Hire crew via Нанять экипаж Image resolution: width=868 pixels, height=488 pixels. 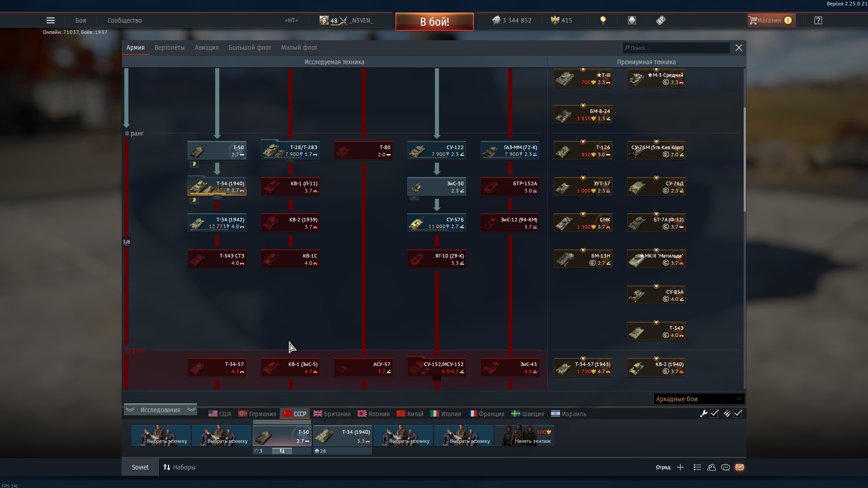[x=524, y=436]
